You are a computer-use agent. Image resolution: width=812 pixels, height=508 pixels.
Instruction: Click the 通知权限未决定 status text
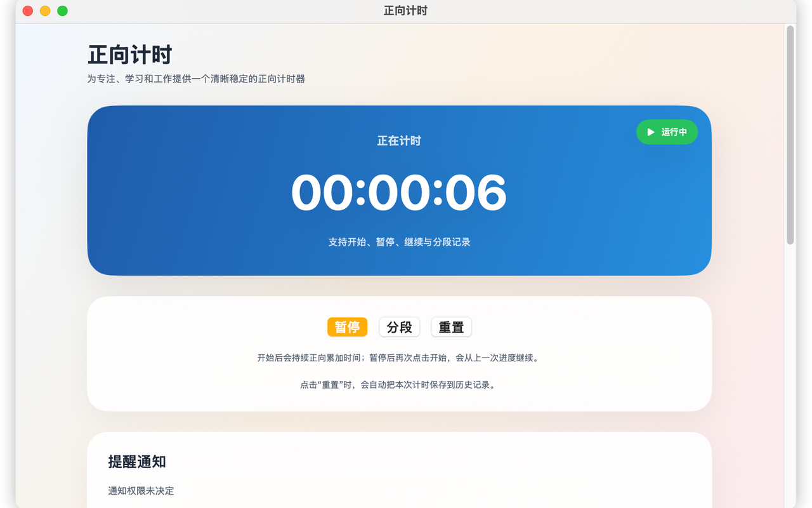(141, 491)
